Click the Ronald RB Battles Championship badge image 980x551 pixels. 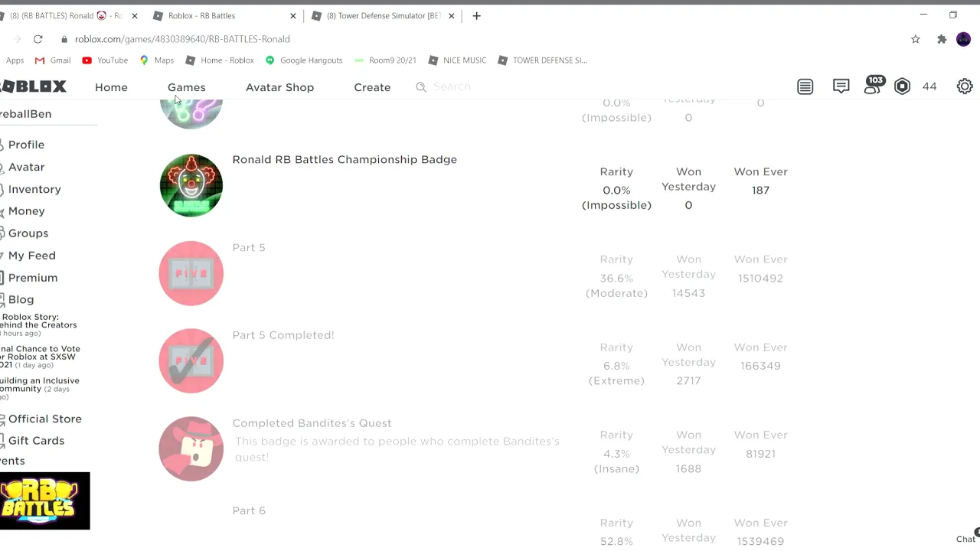191,185
